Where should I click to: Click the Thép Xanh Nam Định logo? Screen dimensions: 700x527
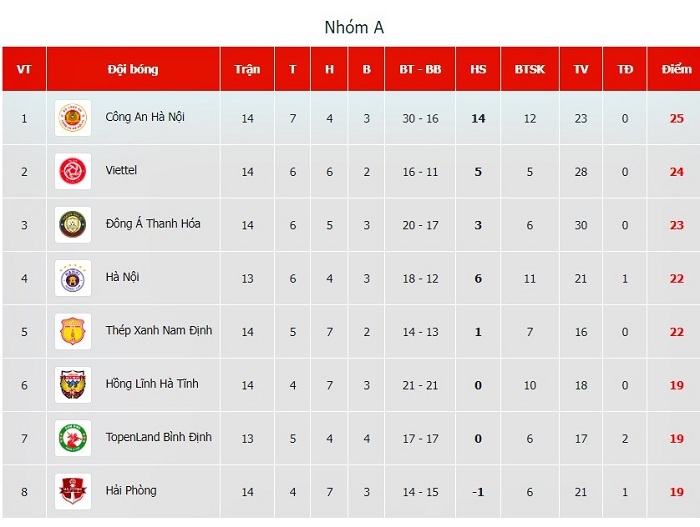pyautogui.click(x=73, y=331)
